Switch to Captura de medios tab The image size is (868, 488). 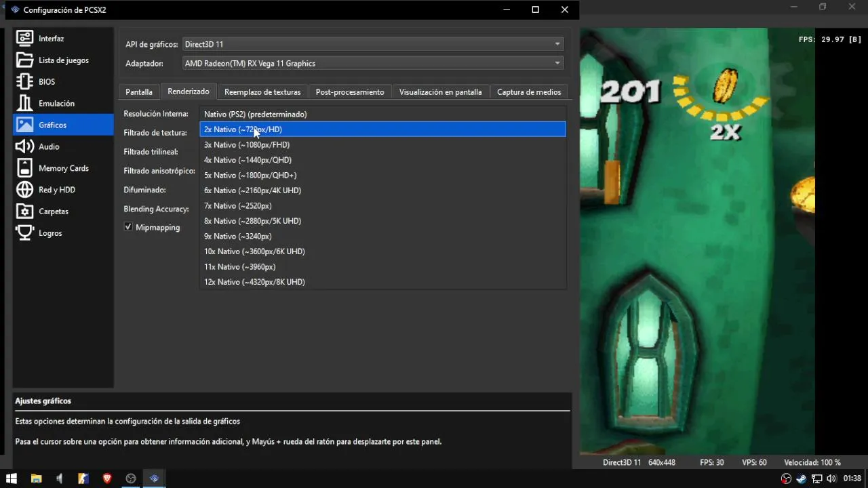[x=529, y=92]
